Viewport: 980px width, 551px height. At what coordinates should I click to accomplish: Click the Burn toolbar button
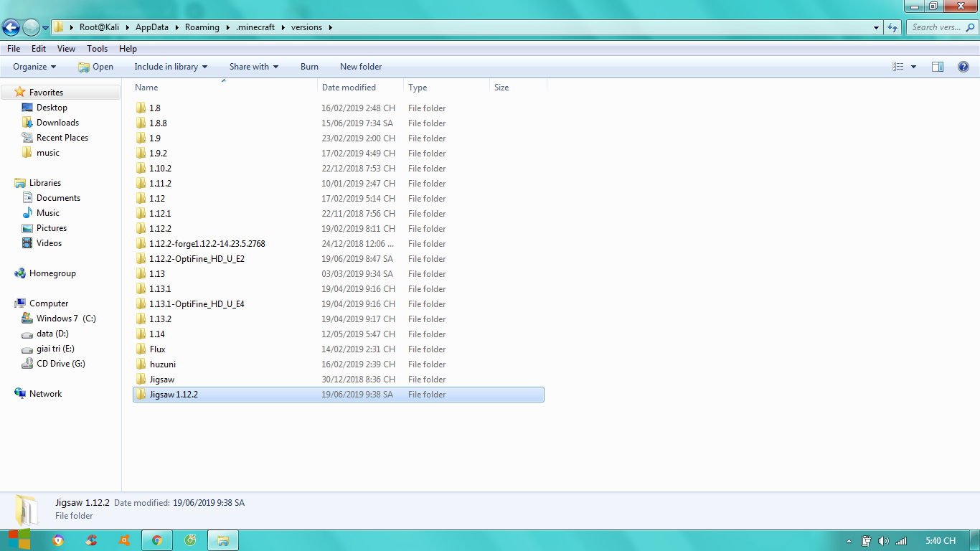pos(309,67)
